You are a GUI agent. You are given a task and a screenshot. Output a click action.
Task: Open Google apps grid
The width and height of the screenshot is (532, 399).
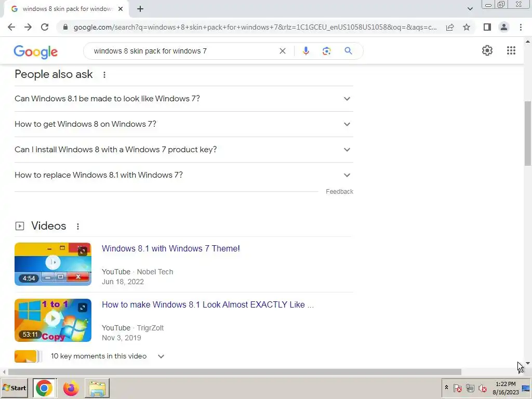(x=511, y=50)
